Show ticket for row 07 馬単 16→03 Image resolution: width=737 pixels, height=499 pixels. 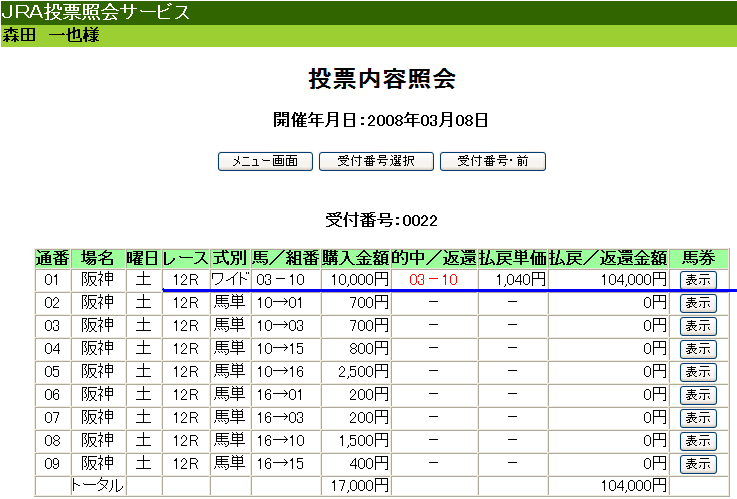[698, 418]
